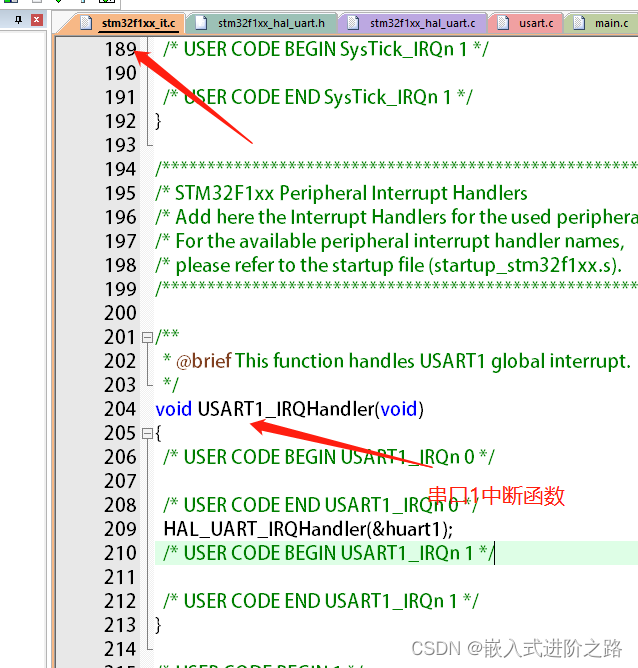Click the HAL_UART_IRQHandler(&huart1); call
Image resolution: width=638 pixels, height=668 pixels.
point(308,530)
